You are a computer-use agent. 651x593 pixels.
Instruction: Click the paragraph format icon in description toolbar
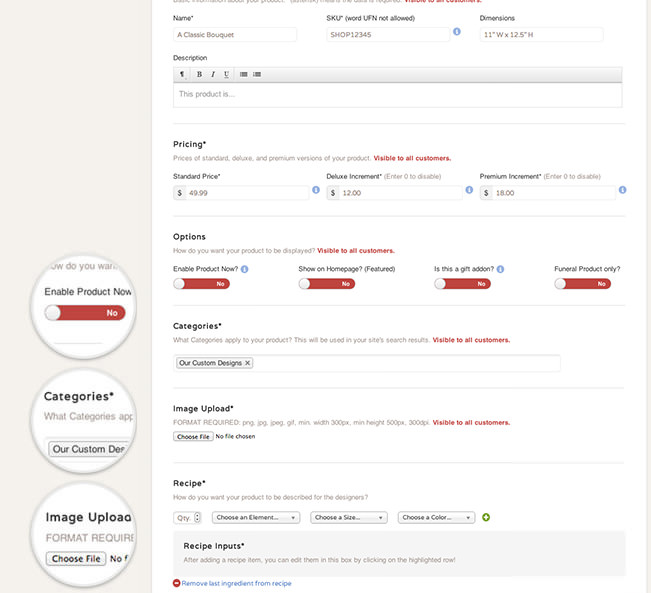(182, 74)
